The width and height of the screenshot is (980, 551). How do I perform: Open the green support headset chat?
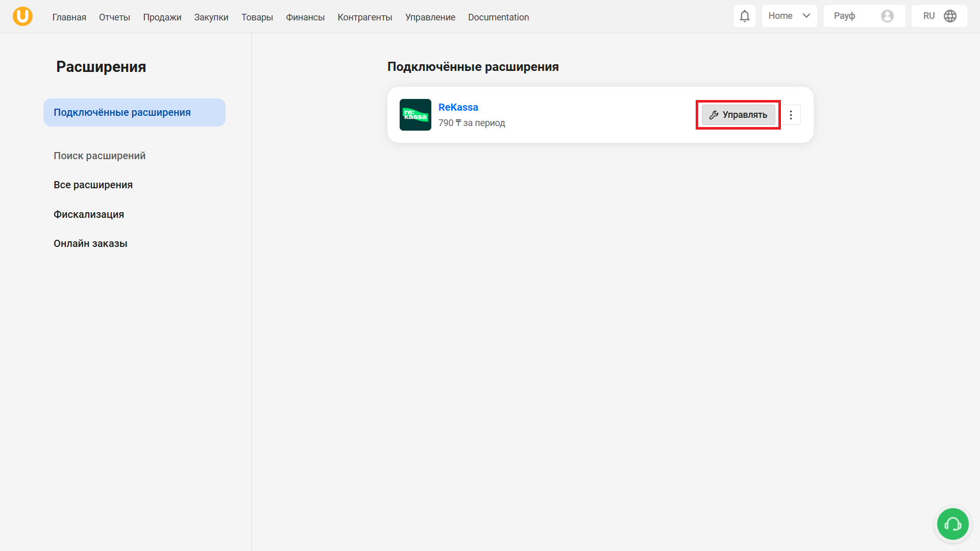952,524
